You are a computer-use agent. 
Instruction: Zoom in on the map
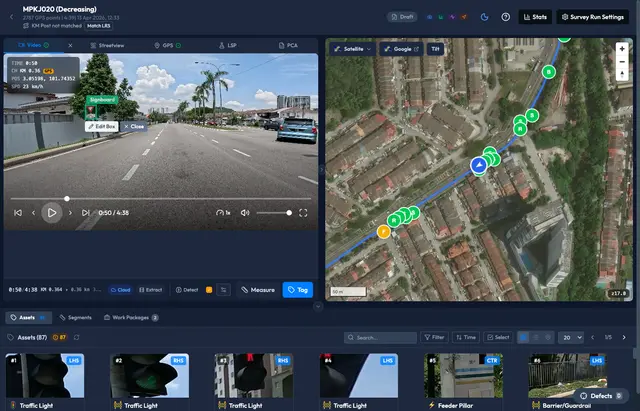click(622, 49)
